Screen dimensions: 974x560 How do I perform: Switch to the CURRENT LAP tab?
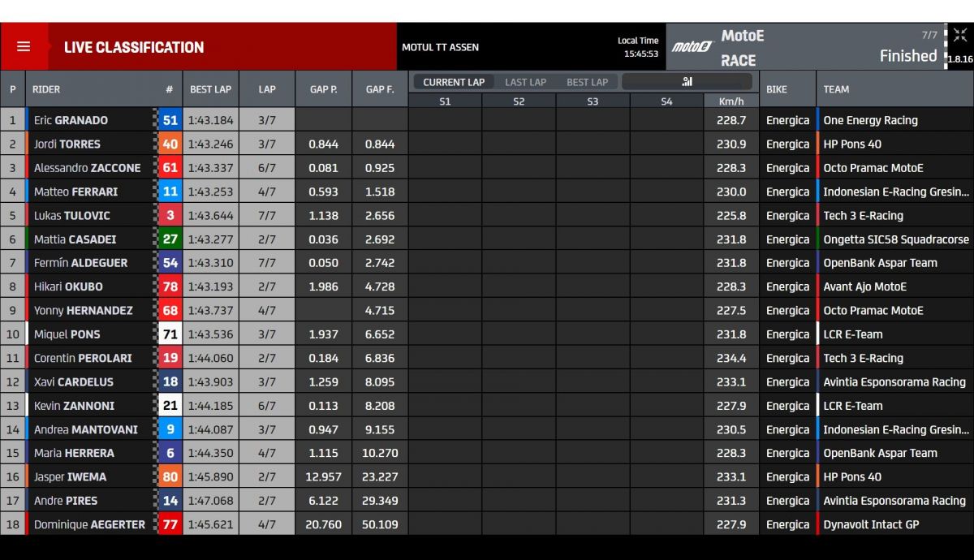tap(454, 82)
